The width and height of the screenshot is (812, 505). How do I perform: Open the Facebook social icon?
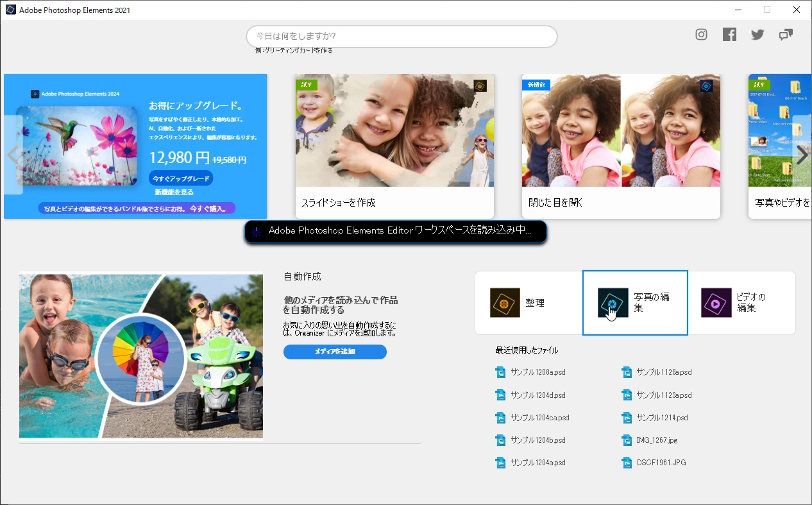click(729, 35)
